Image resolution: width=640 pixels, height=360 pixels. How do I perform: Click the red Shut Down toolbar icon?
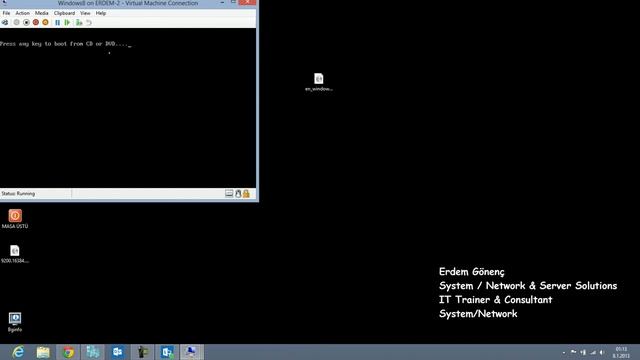[36, 22]
